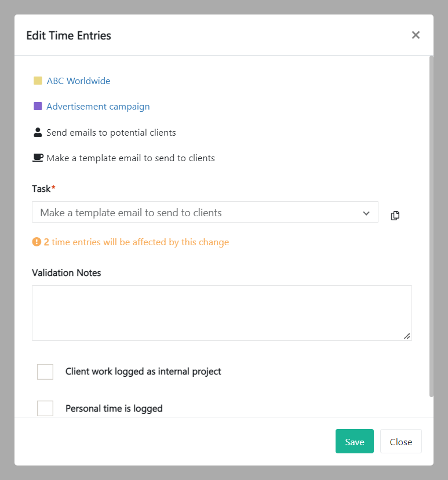448x480 pixels.
Task: Focus the Validation Notes text area
Action: [221, 312]
